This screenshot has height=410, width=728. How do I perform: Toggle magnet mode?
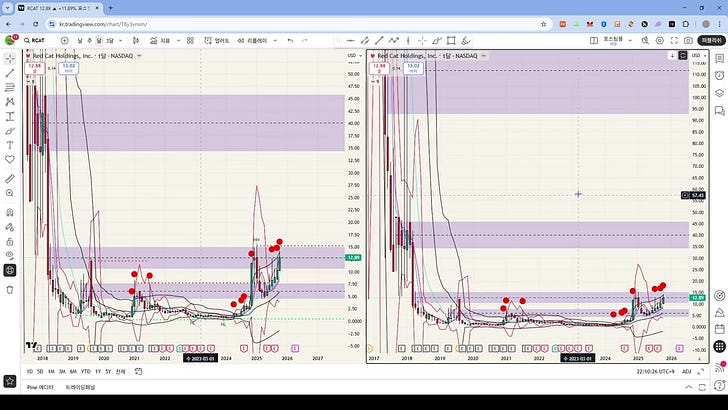click(10, 212)
